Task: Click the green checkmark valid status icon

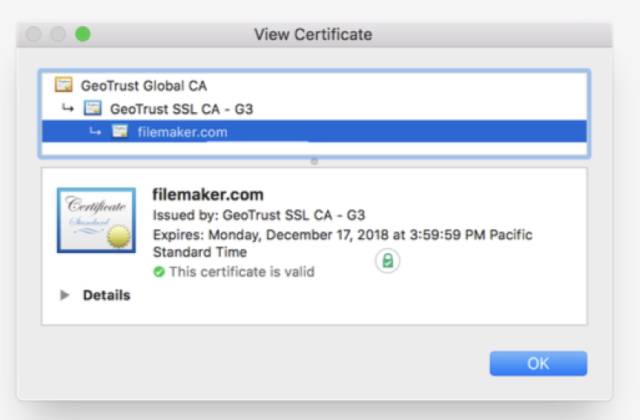Action: pyautogui.click(x=159, y=271)
